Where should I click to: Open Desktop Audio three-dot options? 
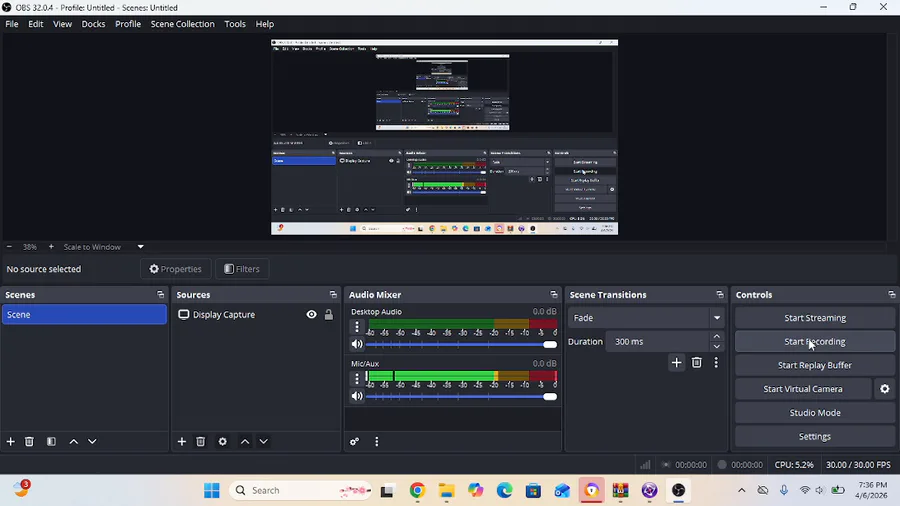point(357,326)
